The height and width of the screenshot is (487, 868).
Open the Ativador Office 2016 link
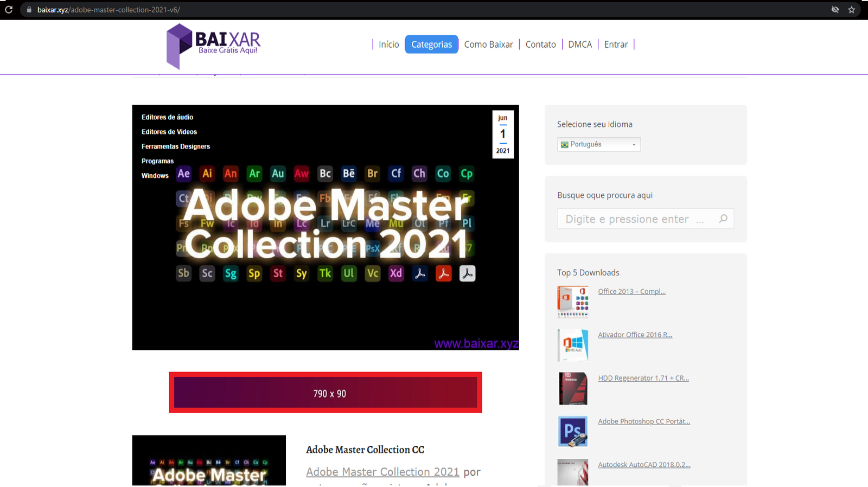pyautogui.click(x=635, y=335)
